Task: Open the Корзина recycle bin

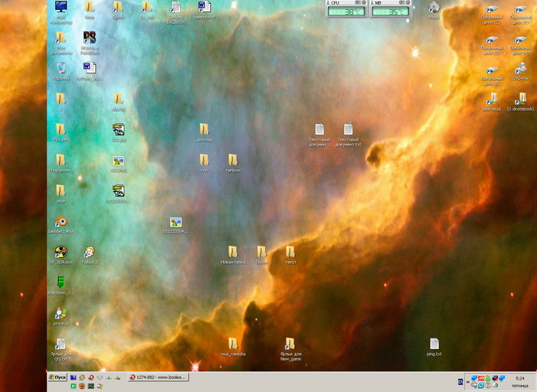Action: coord(61,69)
